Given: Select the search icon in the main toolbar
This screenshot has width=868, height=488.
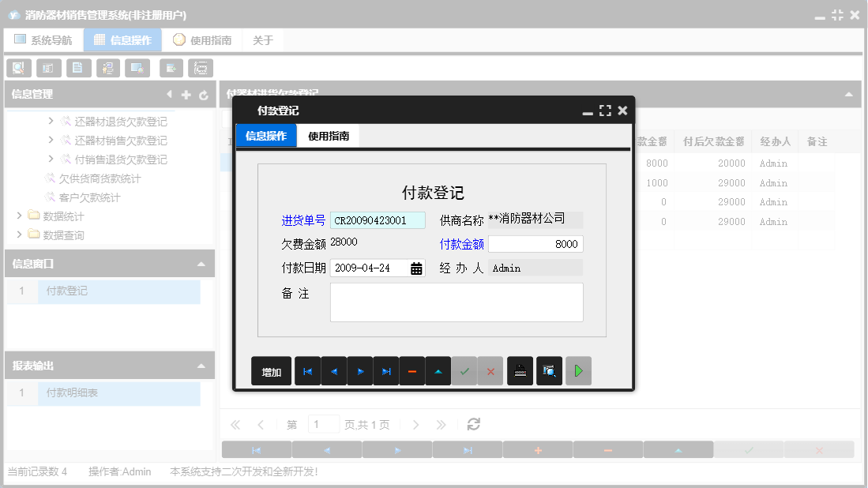Looking at the screenshot, I should (18, 68).
